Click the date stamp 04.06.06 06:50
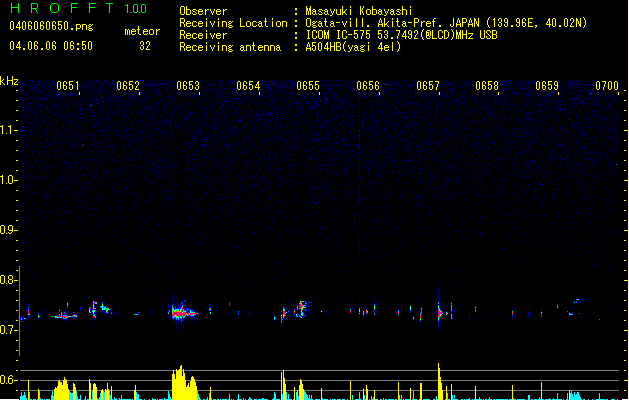Screen dimensions: 629x400 pyautogui.click(x=51, y=46)
